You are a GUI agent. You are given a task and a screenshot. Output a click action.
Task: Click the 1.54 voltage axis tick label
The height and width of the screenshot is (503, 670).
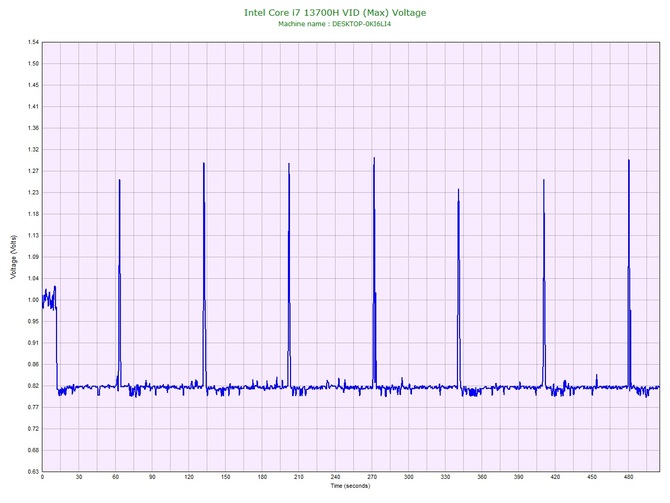pyautogui.click(x=33, y=42)
